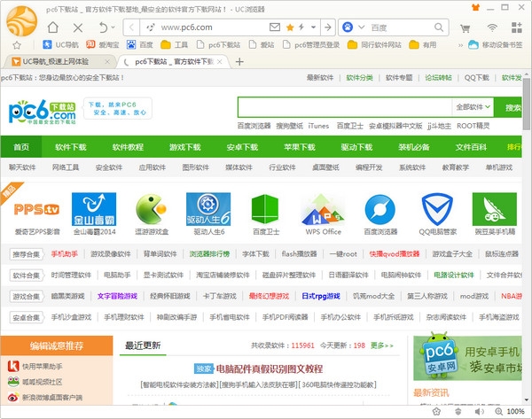Open the extensions grid icon
532x419 pixels.
[x=517, y=27]
